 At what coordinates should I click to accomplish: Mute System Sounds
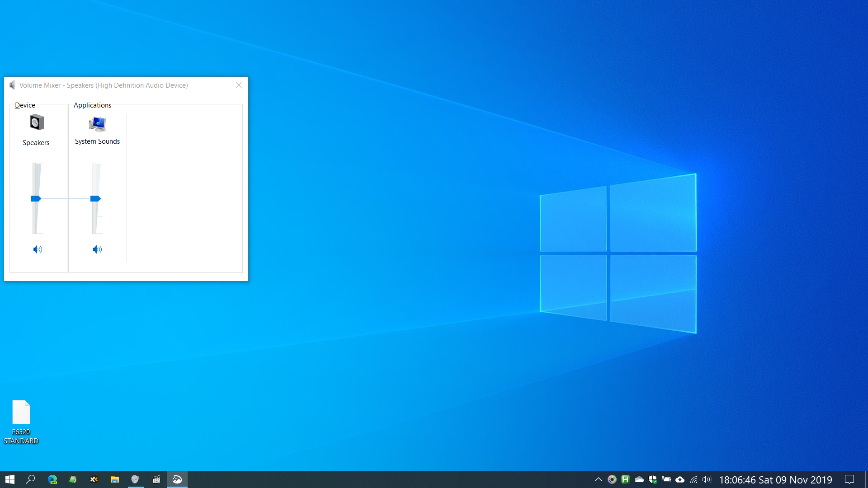tap(97, 249)
